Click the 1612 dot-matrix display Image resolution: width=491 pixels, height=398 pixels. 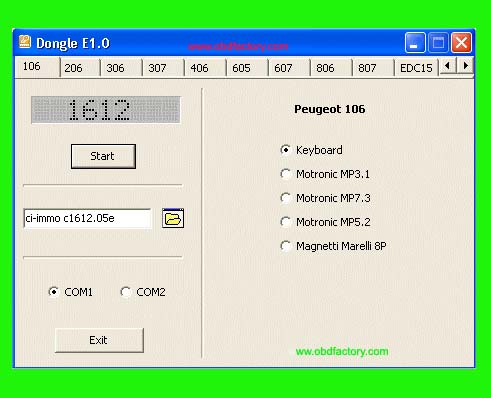coord(106,110)
